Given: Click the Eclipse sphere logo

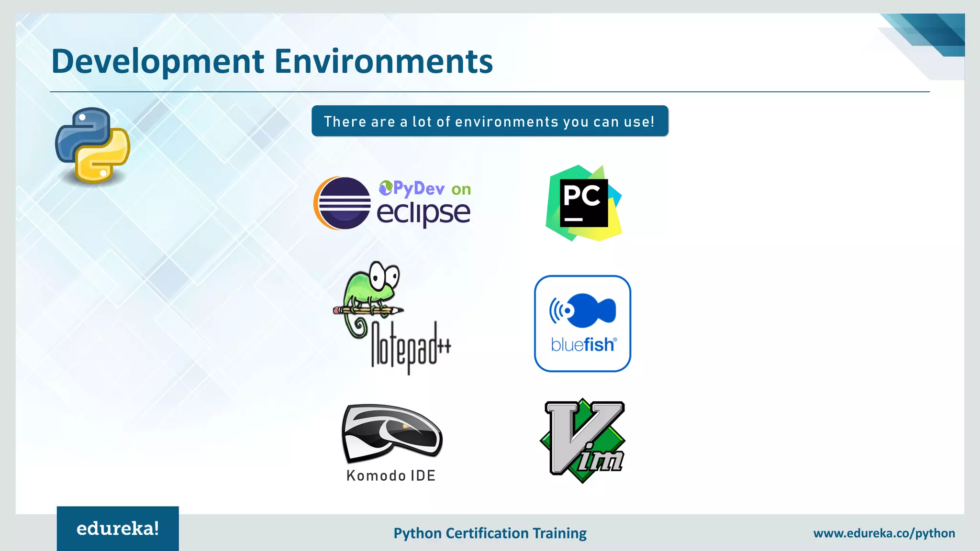Looking at the screenshot, I should pyautogui.click(x=342, y=203).
